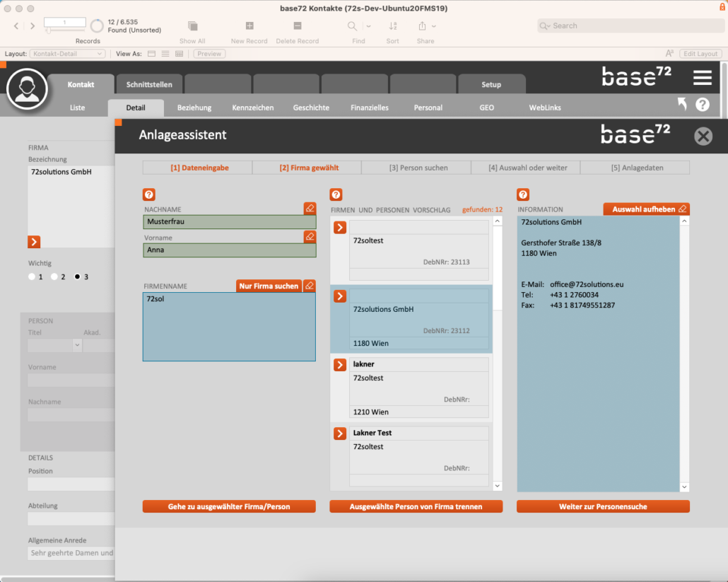
Task: Expand the Find options arrow
Action: (369, 26)
